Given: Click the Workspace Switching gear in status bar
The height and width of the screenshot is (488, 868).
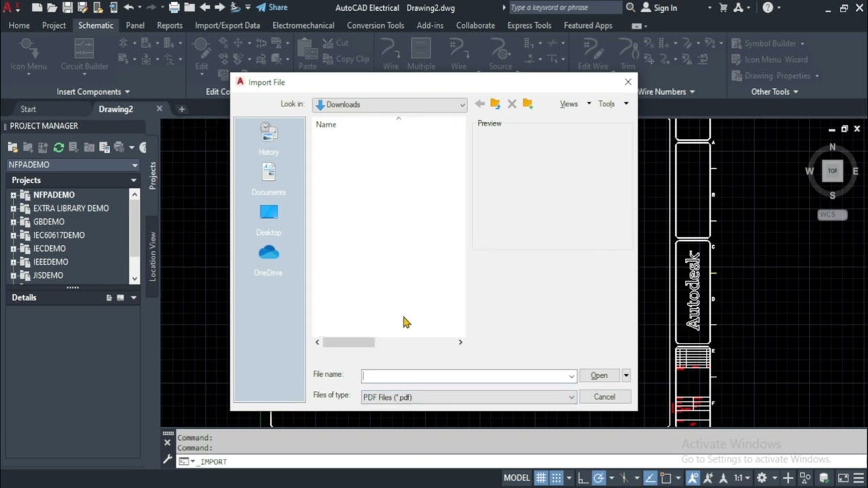Looking at the screenshot, I should (762, 478).
